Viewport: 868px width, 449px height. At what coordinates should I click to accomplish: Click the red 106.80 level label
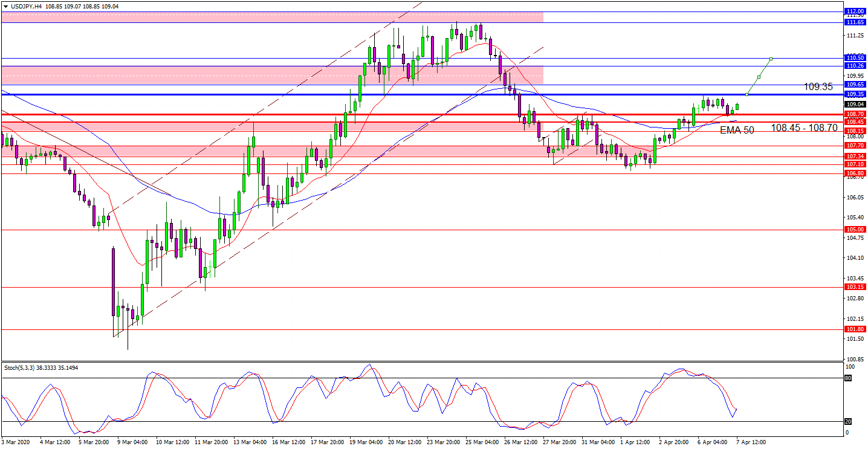855,173
